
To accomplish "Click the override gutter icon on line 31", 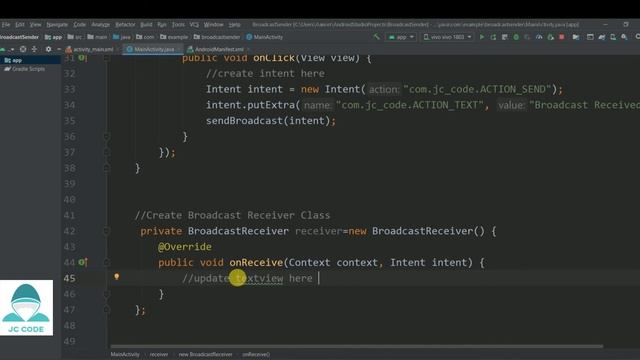I will pos(83,58).
